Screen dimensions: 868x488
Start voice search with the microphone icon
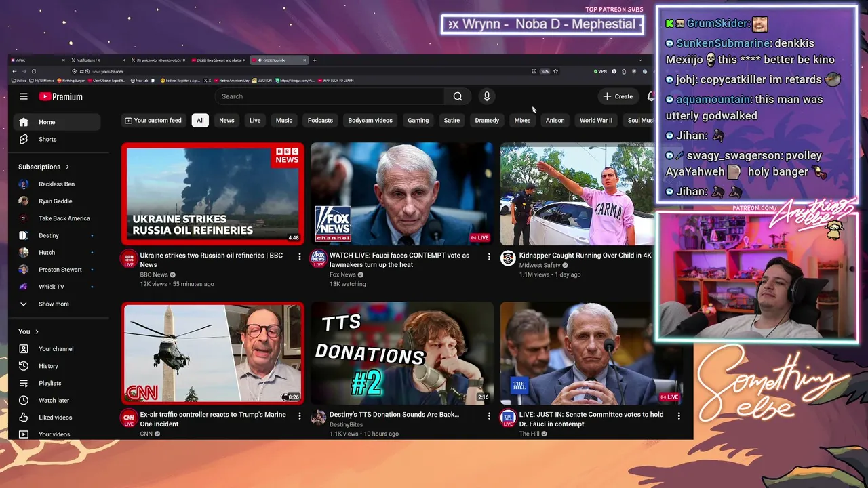[x=487, y=96]
